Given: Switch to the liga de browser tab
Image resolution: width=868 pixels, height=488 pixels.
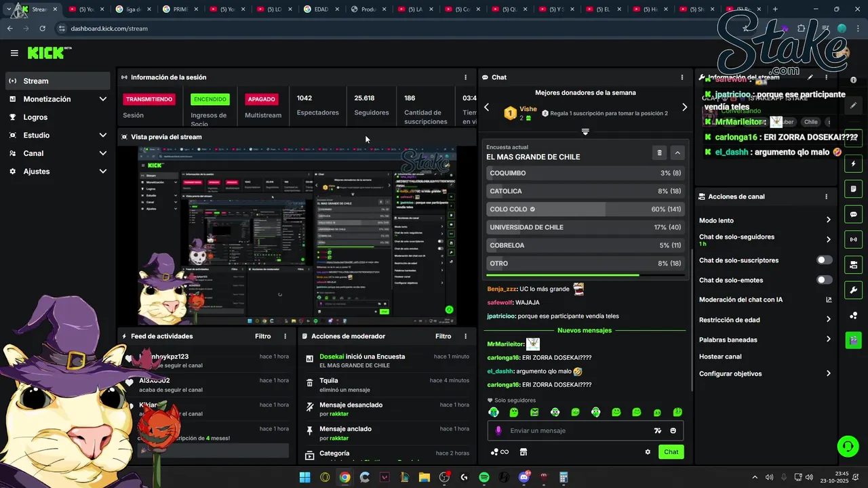Looking at the screenshot, I should 133,9.
